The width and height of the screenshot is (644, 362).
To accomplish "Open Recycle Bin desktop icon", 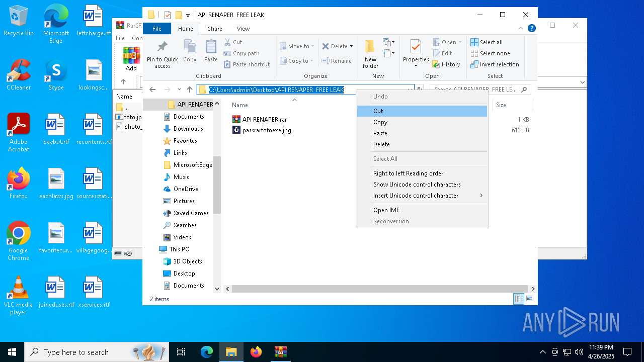I will point(19,21).
